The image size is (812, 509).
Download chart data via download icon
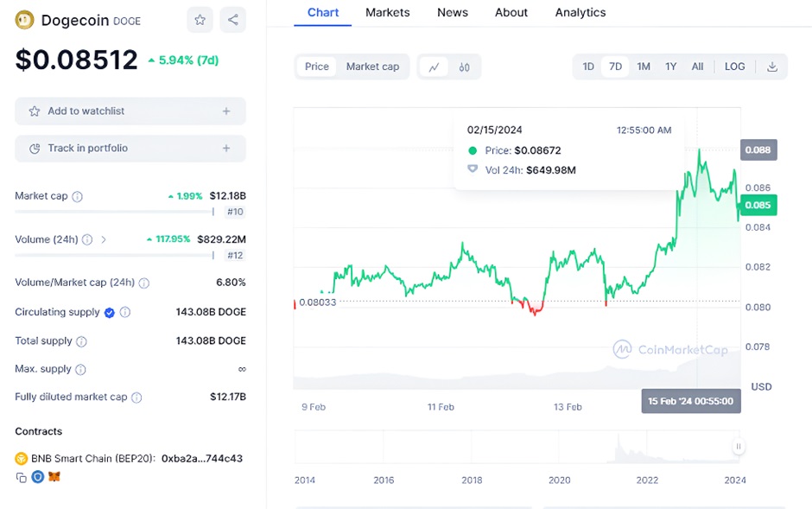772,67
